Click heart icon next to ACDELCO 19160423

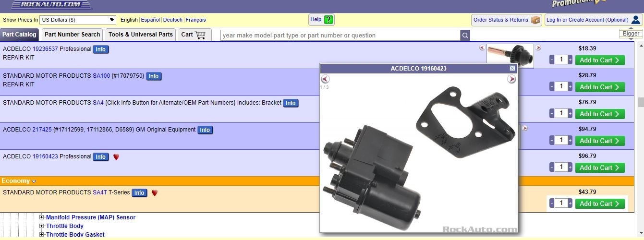coord(116,157)
